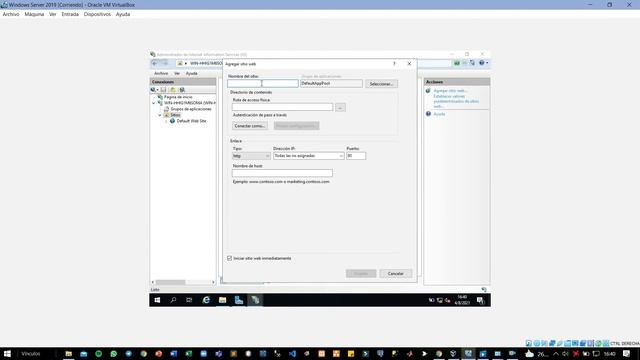Collapse the WIN server node
The image size is (640, 360).
point(154,103)
